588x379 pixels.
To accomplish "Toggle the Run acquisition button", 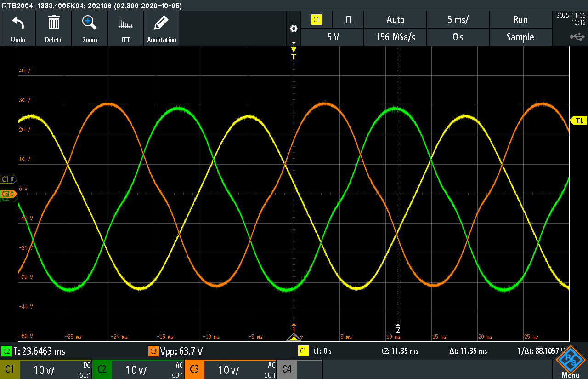I will click(520, 20).
